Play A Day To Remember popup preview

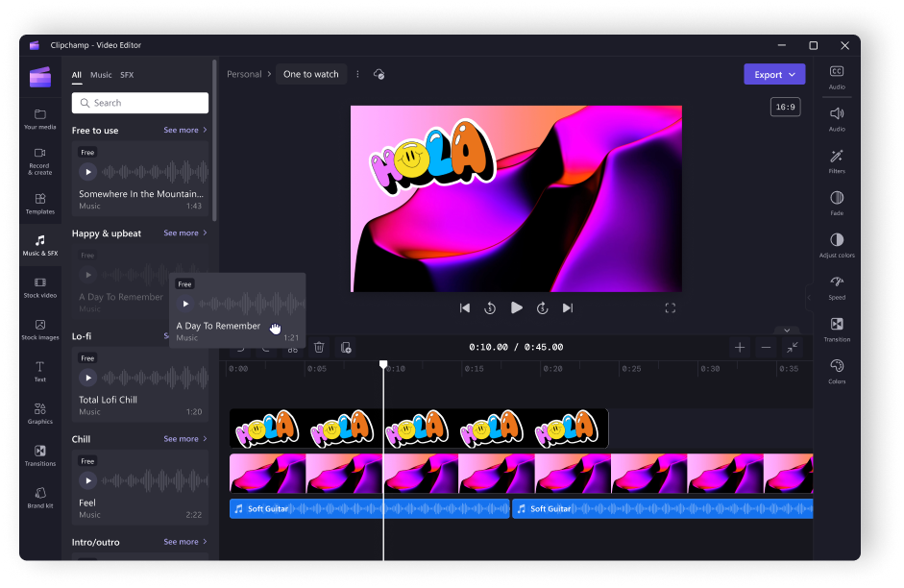pyautogui.click(x=185, y=304)
